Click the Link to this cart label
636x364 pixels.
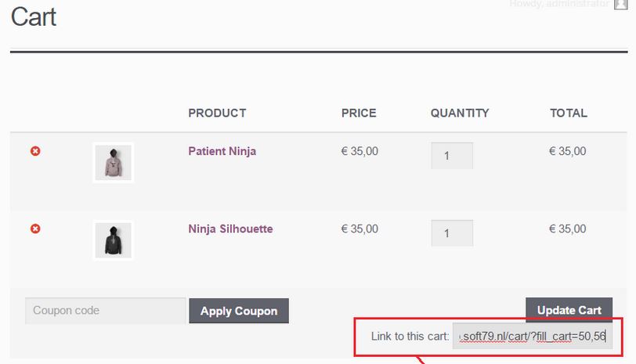point(410,337)
